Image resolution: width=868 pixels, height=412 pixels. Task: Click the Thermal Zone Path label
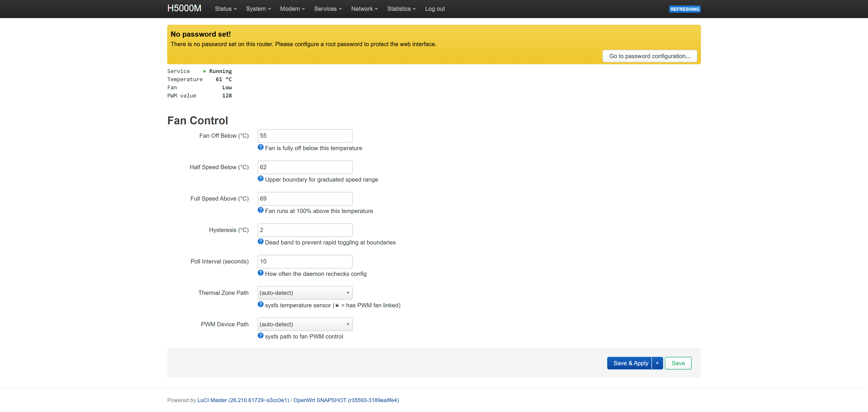[223, 293]
